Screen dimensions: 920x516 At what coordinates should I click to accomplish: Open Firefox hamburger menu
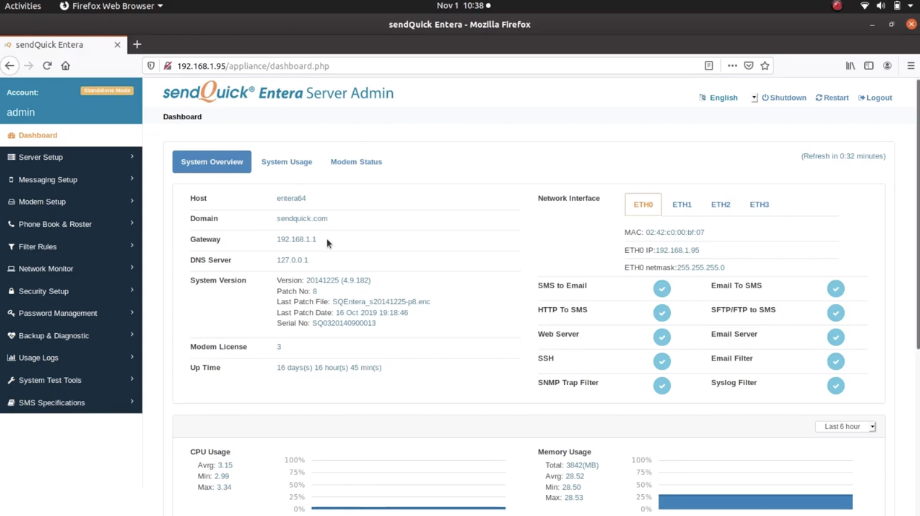911,66
